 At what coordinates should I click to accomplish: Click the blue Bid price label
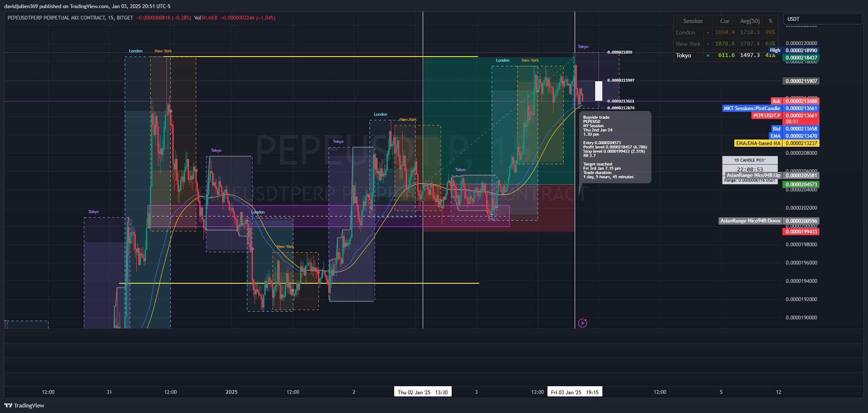[x=795, y=129]
